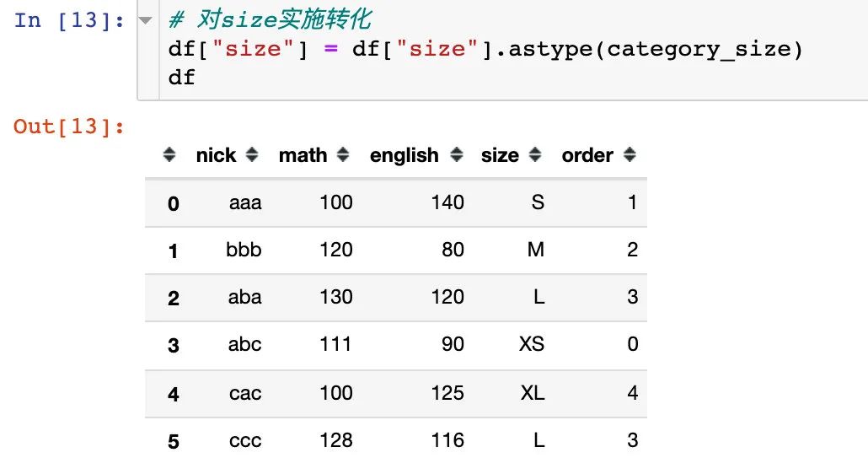Select row index 0
This screenshot has height=474, width=868.
[x=174, y=204]
